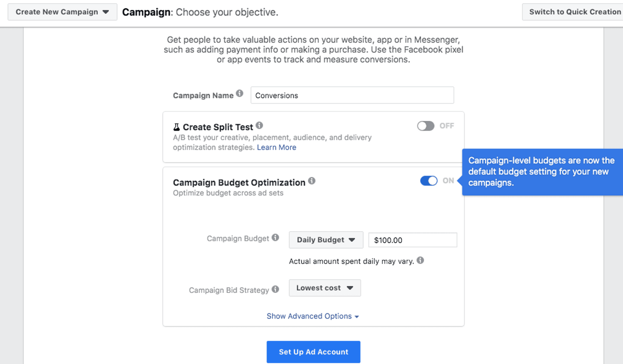623x364 pixels.
Task: Click the info icon beside Campaign Name
Action: (x=239, y=93)
